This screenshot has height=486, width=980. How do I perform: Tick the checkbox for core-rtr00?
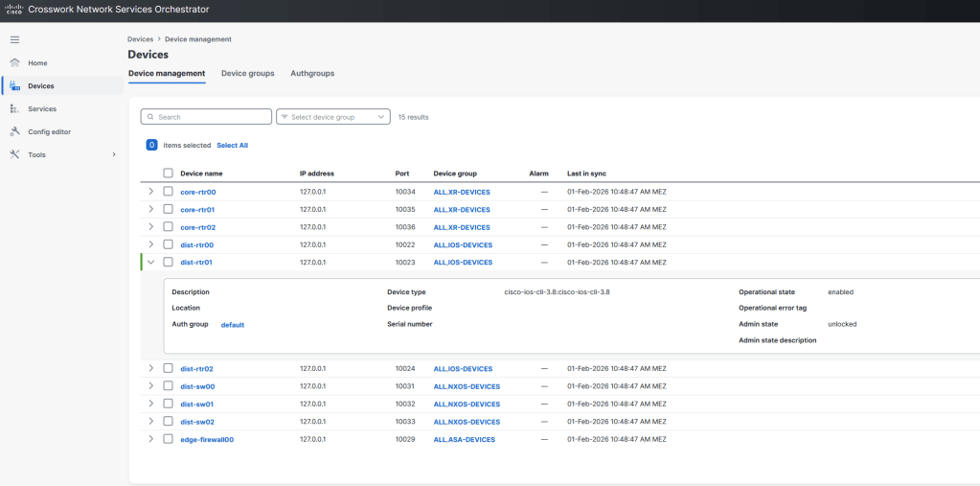click(x=169, y=192)
